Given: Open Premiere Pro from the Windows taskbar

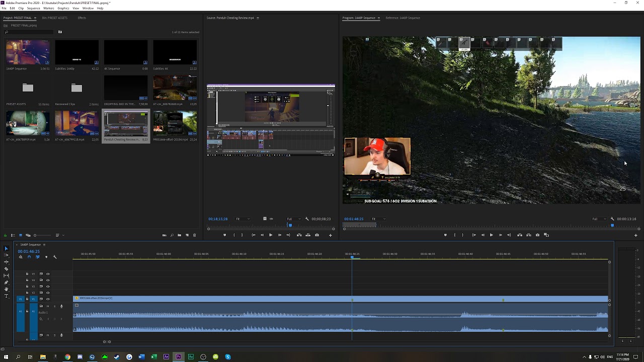Looking at the screenshot, I should (179, 357).
